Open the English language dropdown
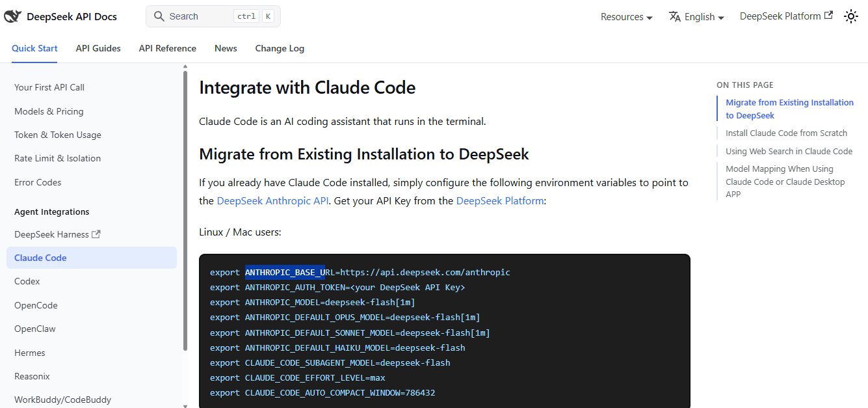 tap(696, 17)
